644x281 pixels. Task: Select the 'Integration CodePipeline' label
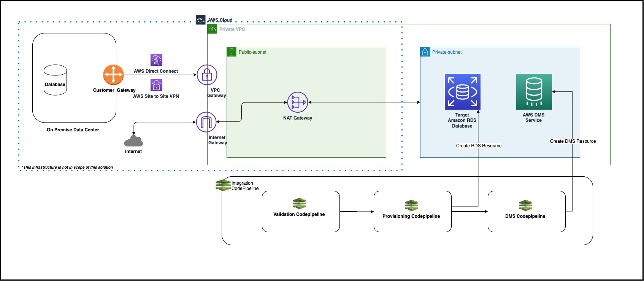click(245, 186)
